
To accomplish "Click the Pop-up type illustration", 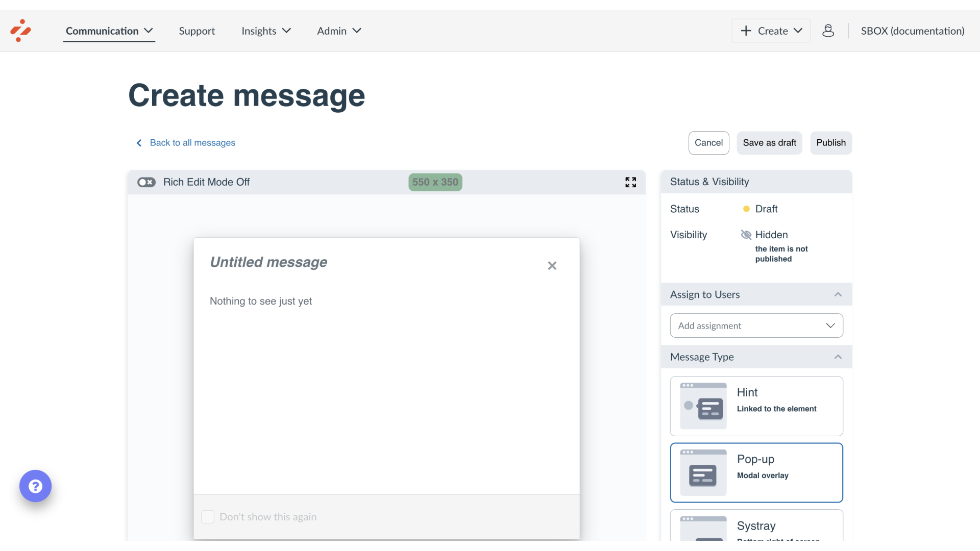I will 703,472.
